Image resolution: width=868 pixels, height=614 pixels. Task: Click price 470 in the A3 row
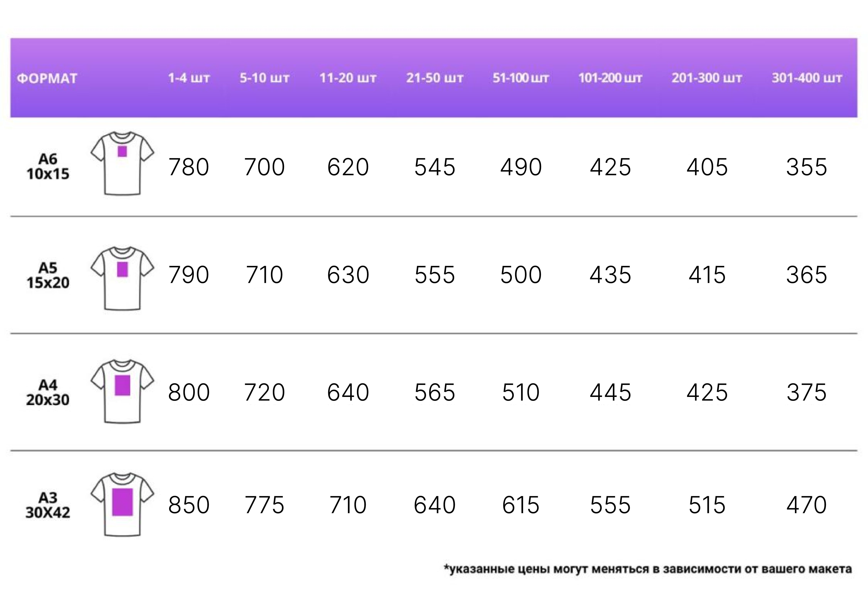click(x=807, y=505)
